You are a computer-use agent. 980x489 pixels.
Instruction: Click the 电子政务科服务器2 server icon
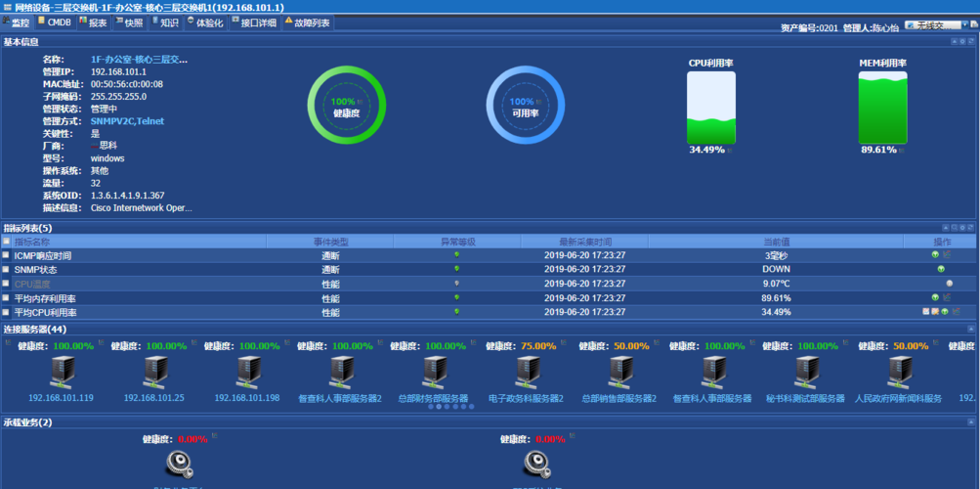[x=527, y=373]
